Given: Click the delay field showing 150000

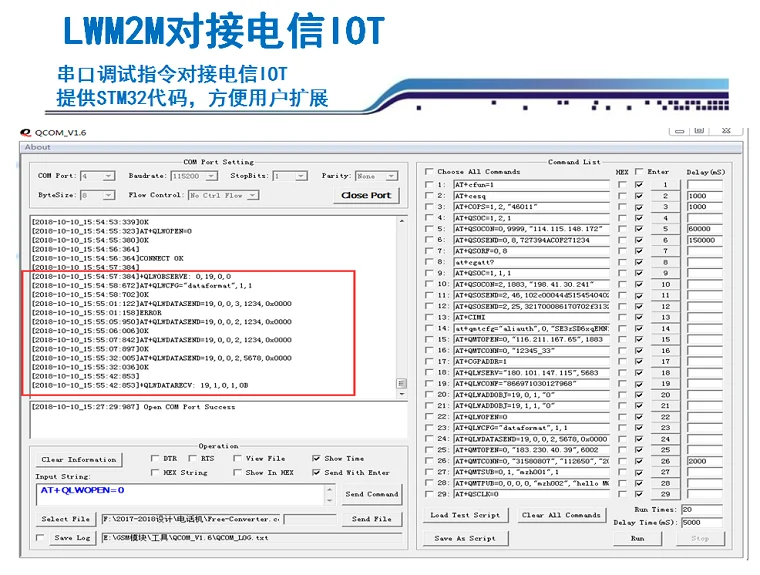Looking at the screenshot, I should tap(704, 240).
